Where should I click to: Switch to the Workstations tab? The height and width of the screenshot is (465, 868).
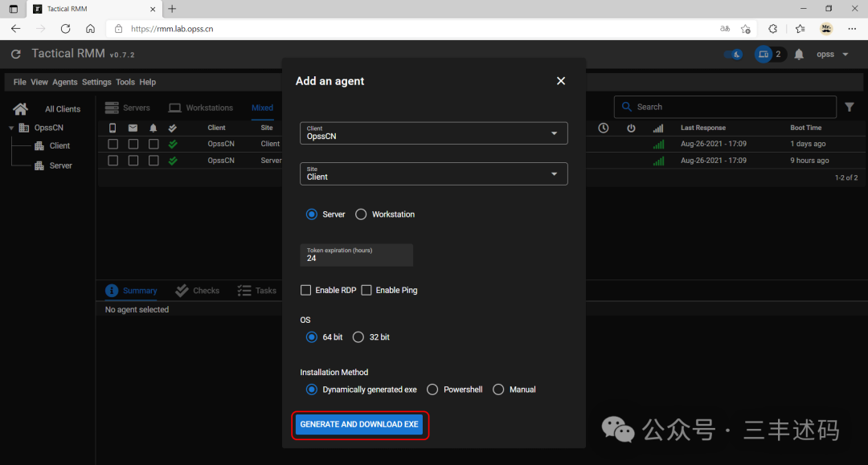[x=201, y=108]
